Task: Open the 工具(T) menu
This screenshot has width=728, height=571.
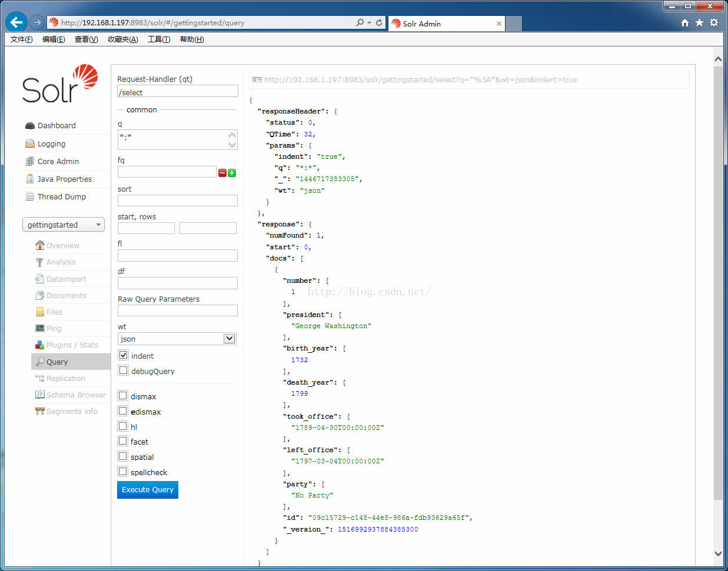Action: point(159,39)
